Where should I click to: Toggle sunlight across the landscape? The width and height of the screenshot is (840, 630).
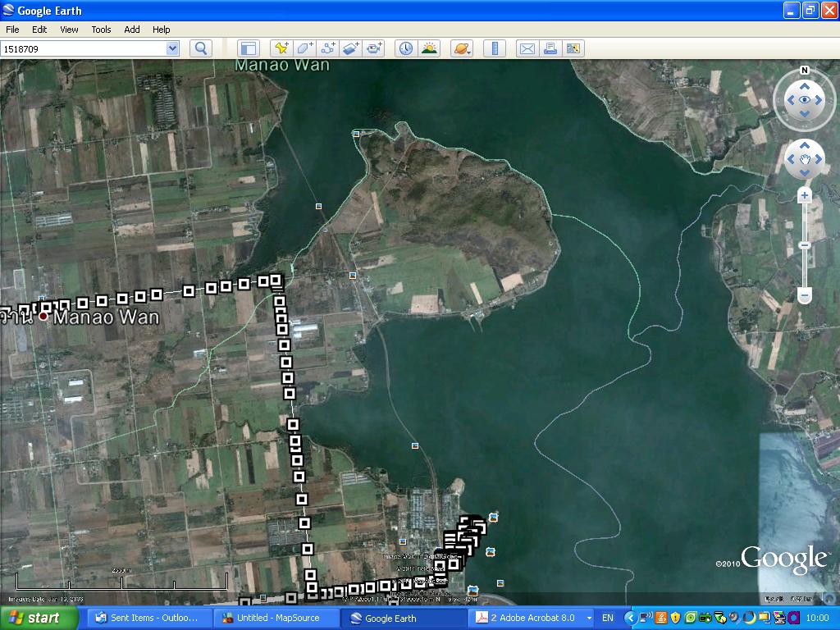[429, 48]
